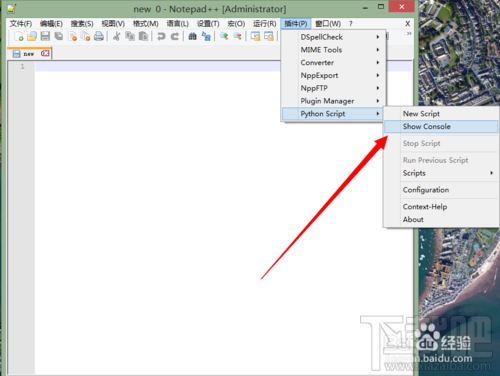Open the 编辑(E) menu
500x376 pixels.
tap(51, 24)
